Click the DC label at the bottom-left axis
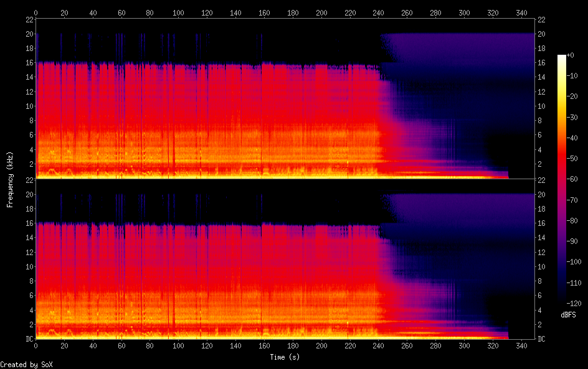Screen dimensions: 588x369 27,339
